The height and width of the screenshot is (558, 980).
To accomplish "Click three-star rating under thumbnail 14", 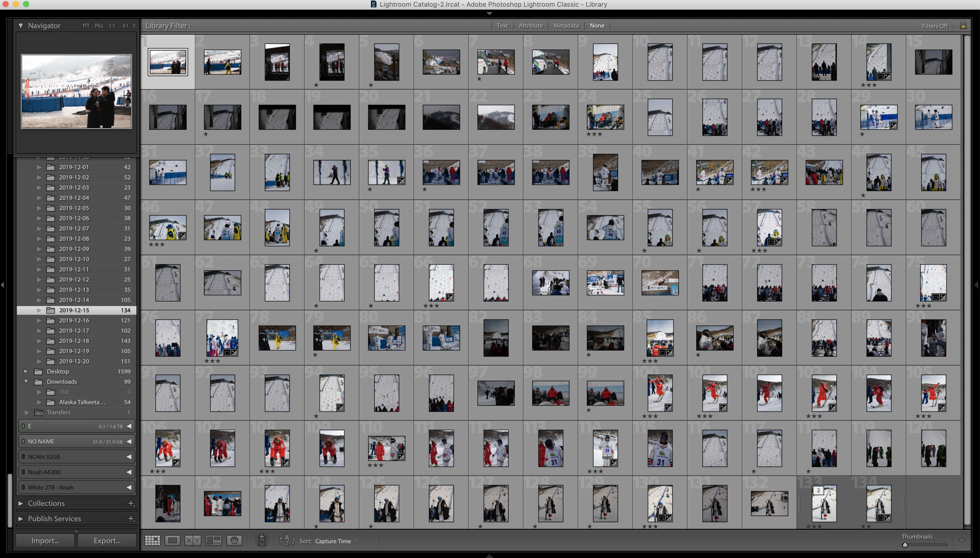I will pos(869,85).
